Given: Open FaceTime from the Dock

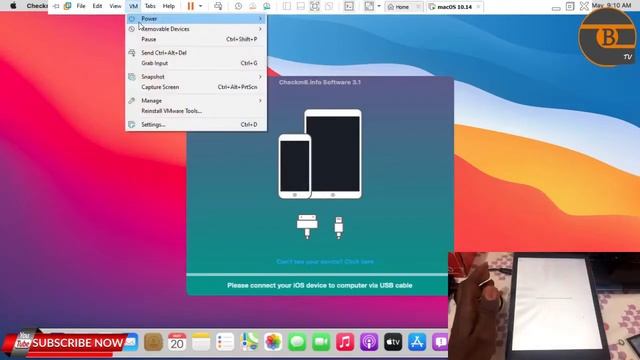Looking at the screenshot, I should tap(321, 342).
